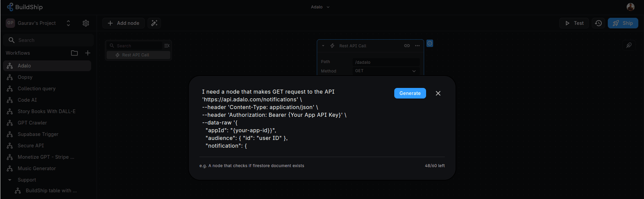
Task: Collapse the Support folder
Action: (x=10, y=180)
